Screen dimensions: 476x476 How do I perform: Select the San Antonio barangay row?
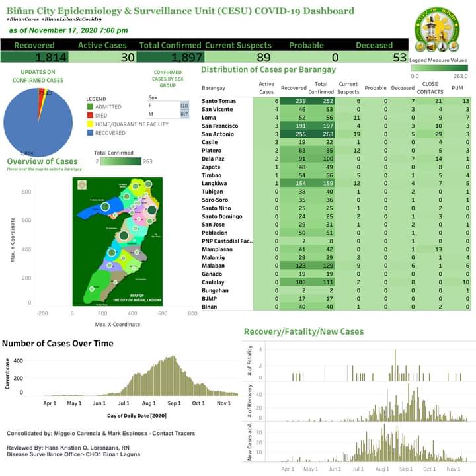click(x=335, y=134)
